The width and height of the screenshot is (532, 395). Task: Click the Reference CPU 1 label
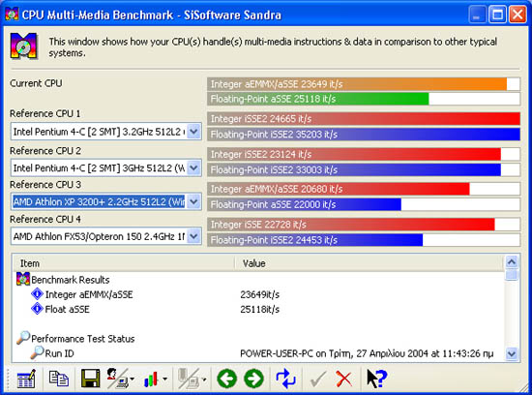(45, 113)
